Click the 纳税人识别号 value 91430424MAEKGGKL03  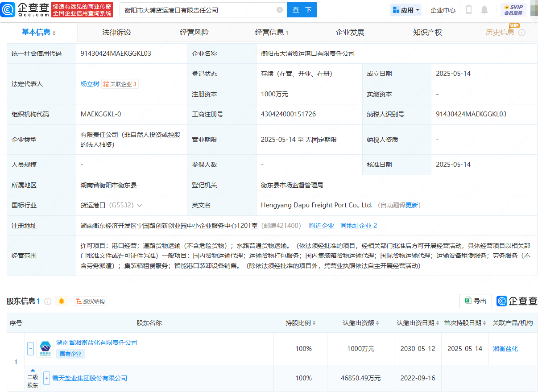[471, 114]
